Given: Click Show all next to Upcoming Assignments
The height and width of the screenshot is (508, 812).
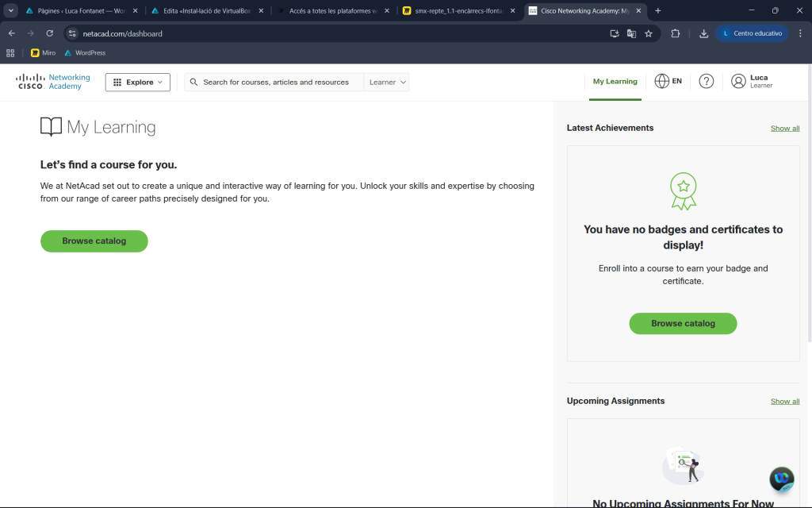Looking at the screenshot, I should (784, 401).
